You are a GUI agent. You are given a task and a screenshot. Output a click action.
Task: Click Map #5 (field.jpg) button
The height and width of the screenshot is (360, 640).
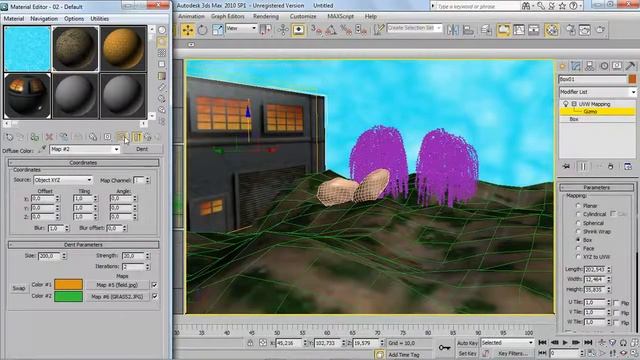[x=117, y=285]
